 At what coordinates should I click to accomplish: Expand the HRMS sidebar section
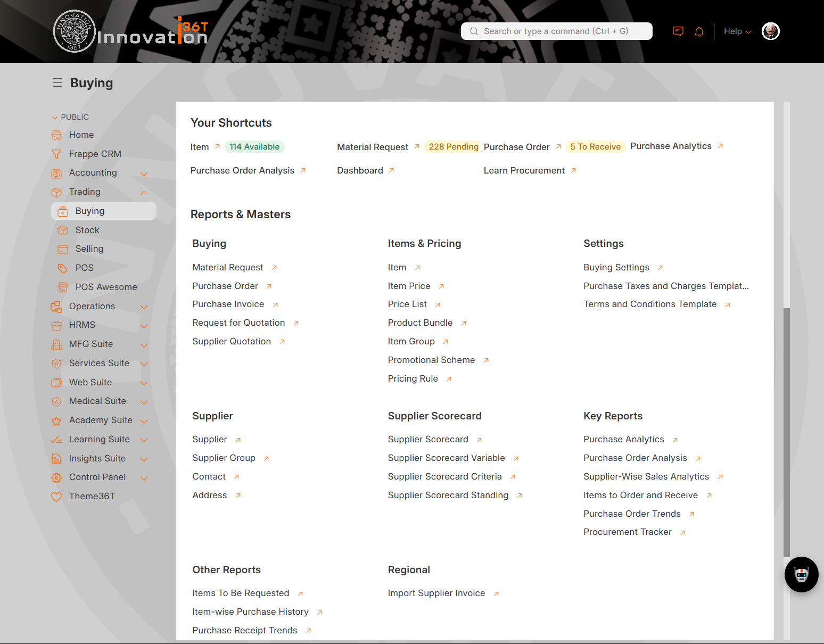tap(144, 326)
